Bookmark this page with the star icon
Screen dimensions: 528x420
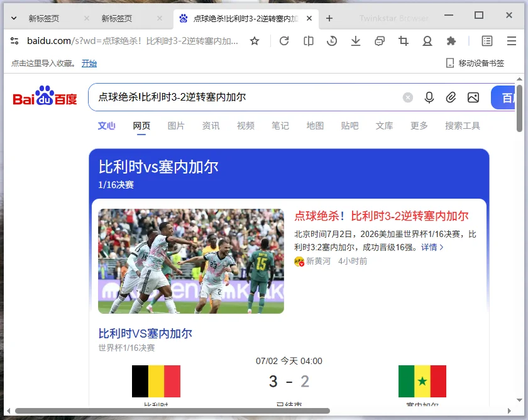(255, 41)
